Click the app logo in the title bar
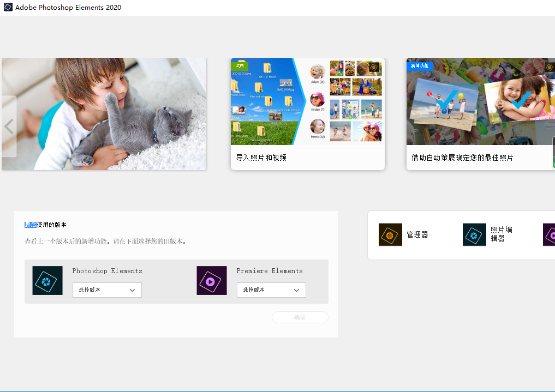The image size is (555, 392). [x=8, y=8]
